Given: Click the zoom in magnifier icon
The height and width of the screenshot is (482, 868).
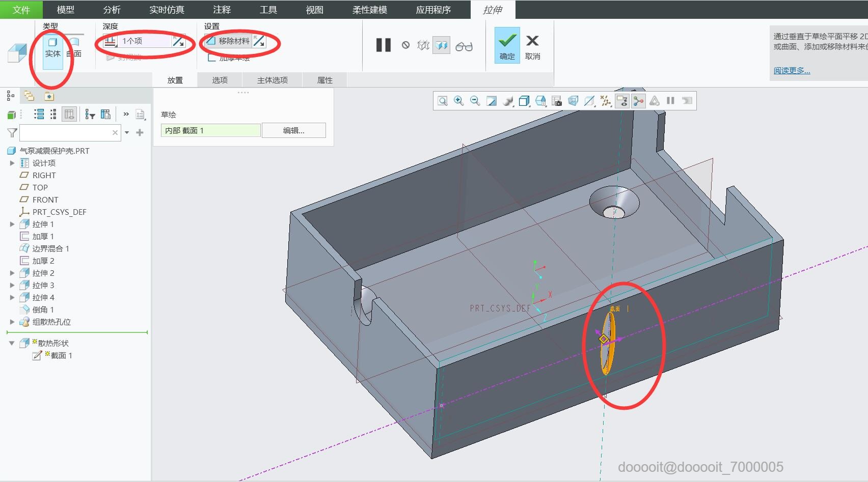Looking at the screenshot, I should pyautogui.click(x=459, y=101).
